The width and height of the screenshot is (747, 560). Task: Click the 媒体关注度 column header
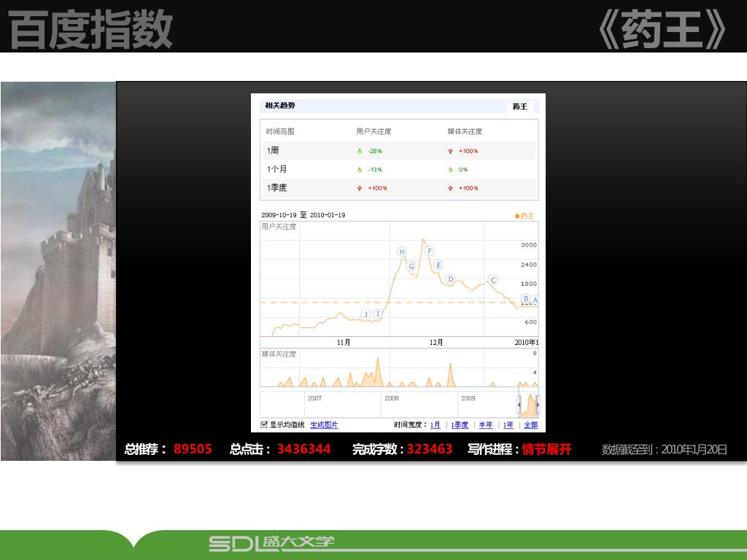click(465, 131)
